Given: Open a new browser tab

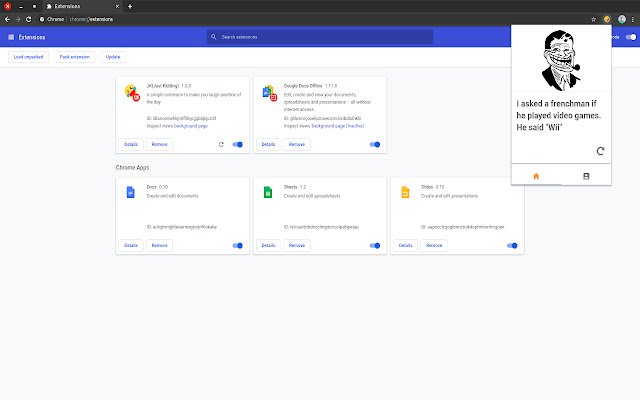Looking at the screenshot, I should 130,7.
